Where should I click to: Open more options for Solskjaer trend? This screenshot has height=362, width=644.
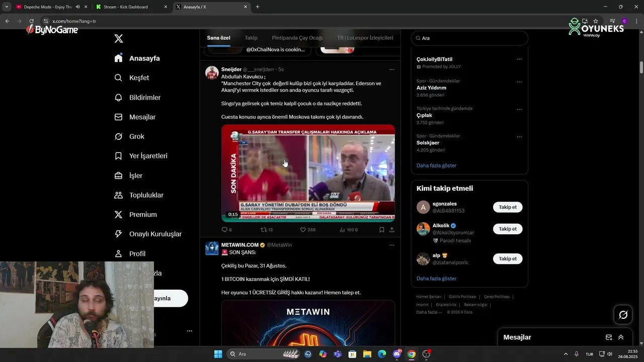[x=519, y=137]
